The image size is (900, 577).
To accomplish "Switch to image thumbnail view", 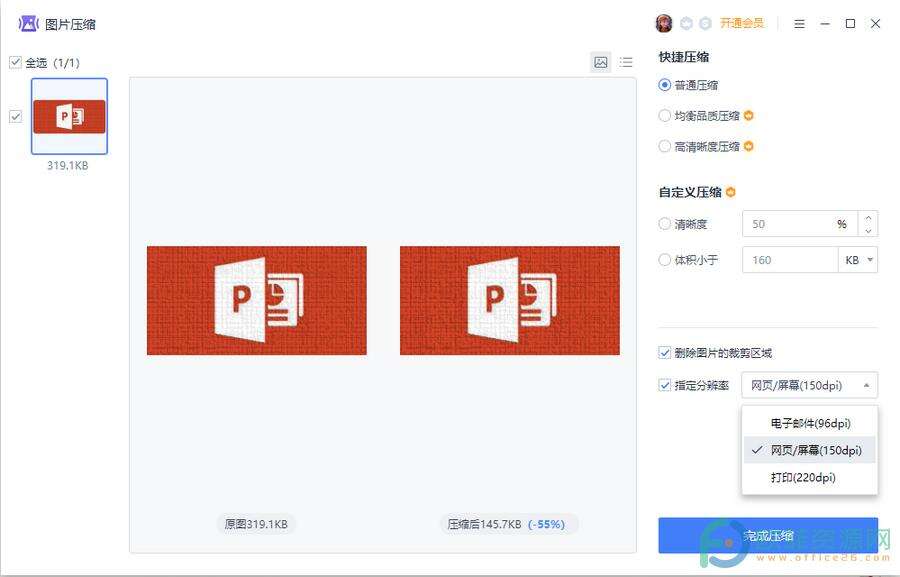I will [601, 62].
